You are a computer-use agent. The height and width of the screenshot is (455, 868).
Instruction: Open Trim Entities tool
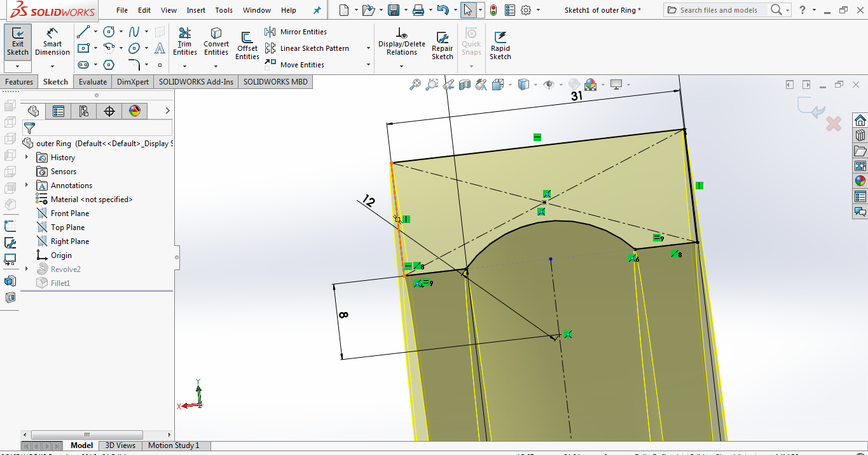[x=185, y=41]
